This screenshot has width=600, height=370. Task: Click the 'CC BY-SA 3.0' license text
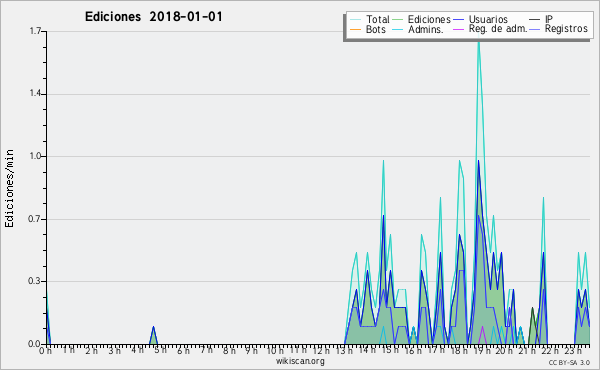click(569, 362)
